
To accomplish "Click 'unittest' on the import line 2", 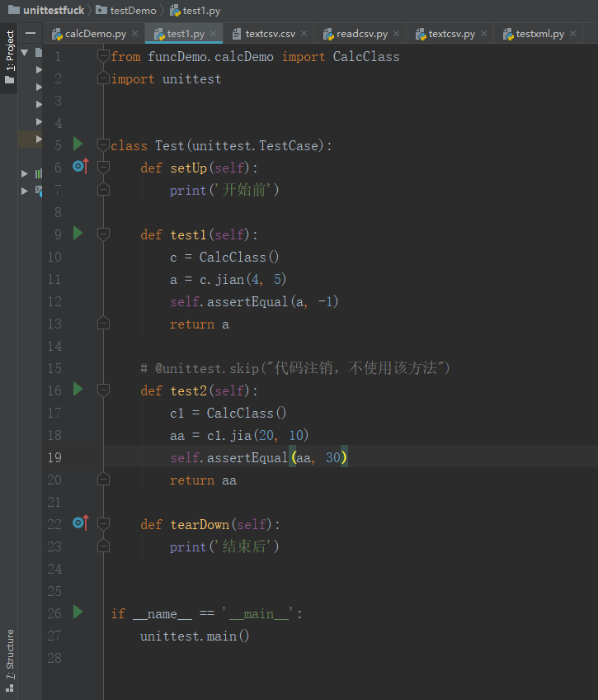I will (191, 79).
